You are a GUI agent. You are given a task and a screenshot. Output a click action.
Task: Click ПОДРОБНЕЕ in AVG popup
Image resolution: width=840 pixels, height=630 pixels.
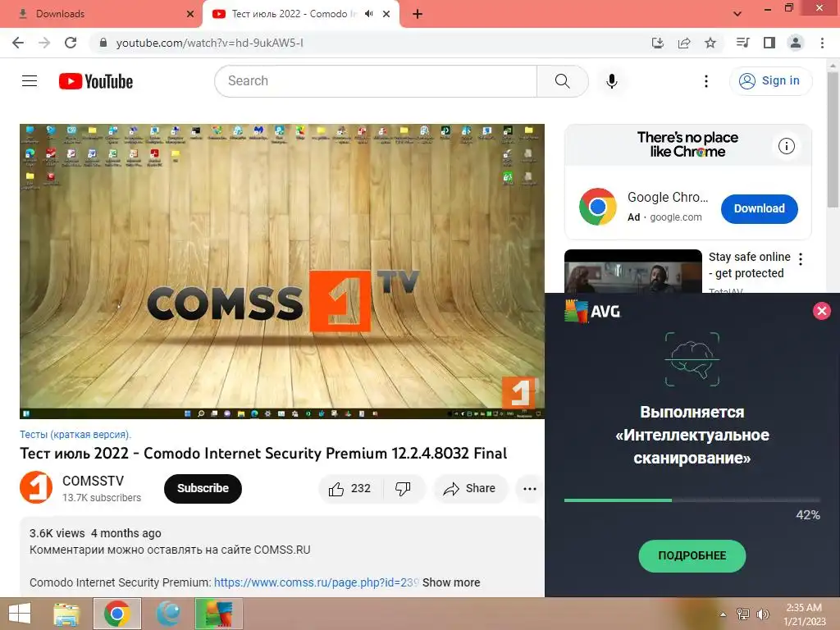(x=692, y=555)
